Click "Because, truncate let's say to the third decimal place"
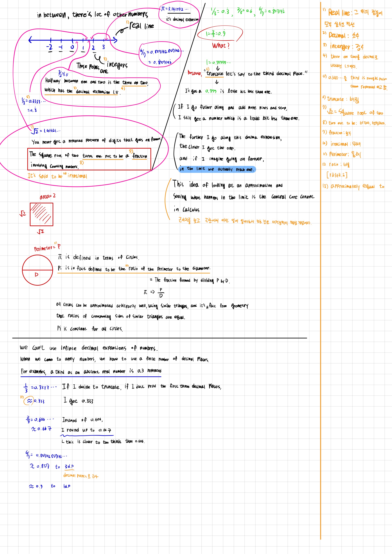Viewport: 392px width, 554px height. pos(248,73)
